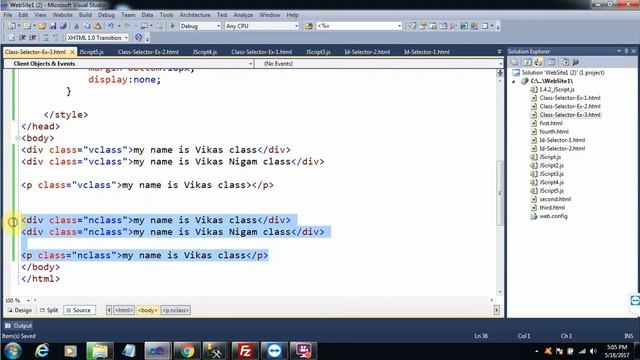640x360 pixels.
Task: Click the Save All icon
Action: point(63,26)
